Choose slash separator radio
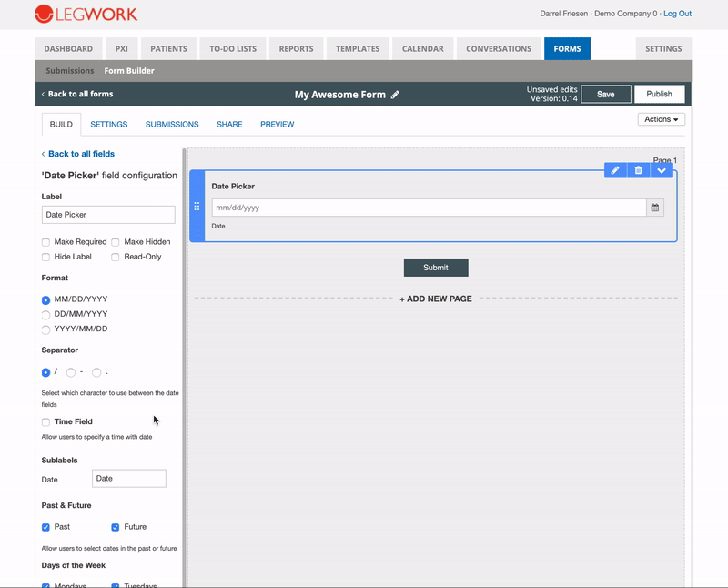The height and width of the screenshot is (588, 728). coord(45,372)
